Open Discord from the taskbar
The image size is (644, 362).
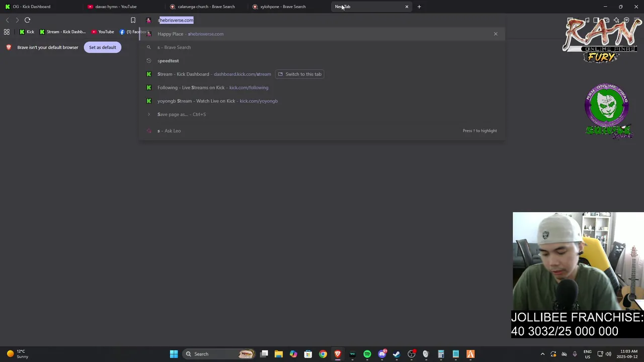pyautogui.click(x=382, y=354)
